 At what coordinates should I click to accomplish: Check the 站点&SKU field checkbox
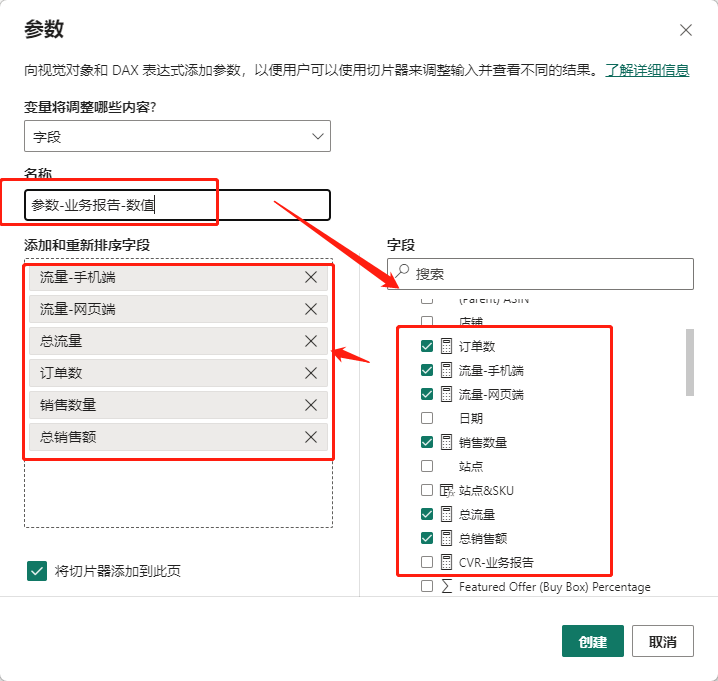(427, 490)
